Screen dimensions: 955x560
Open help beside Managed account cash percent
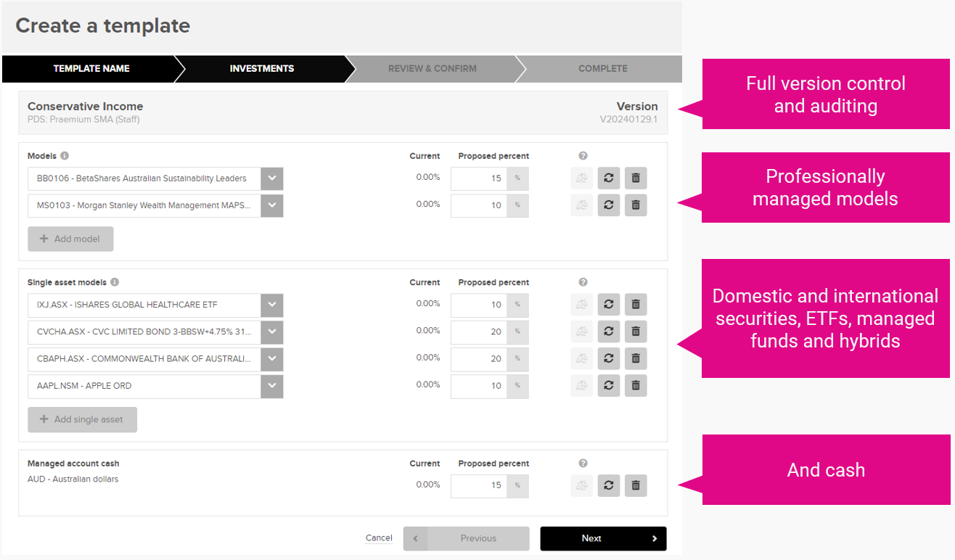[x=582, y=463]
